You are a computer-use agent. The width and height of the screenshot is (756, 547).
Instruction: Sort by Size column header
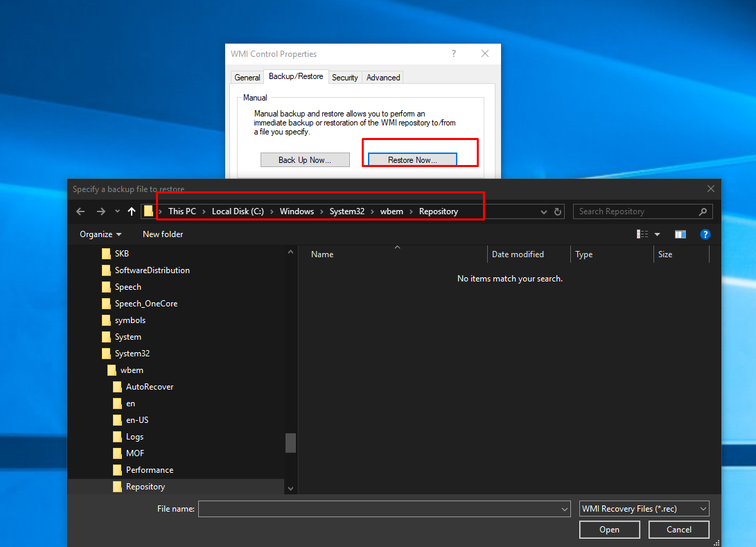pyautogui.click(x=665, y=254)
